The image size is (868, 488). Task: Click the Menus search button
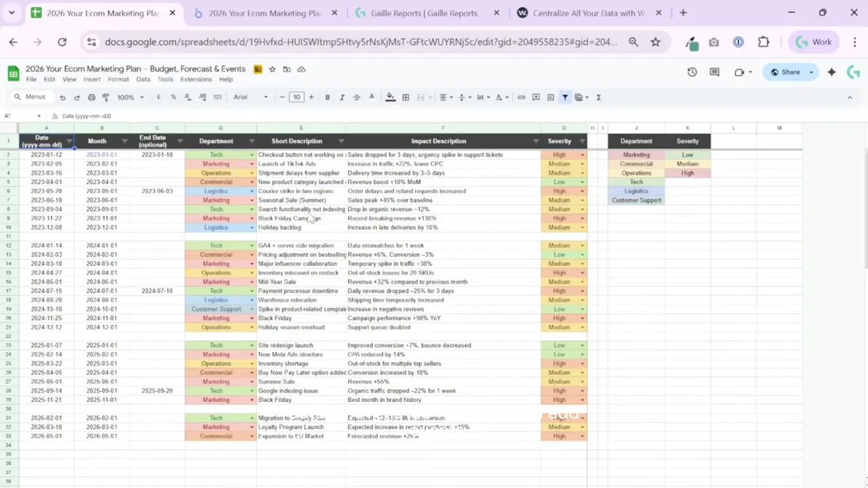32,97
